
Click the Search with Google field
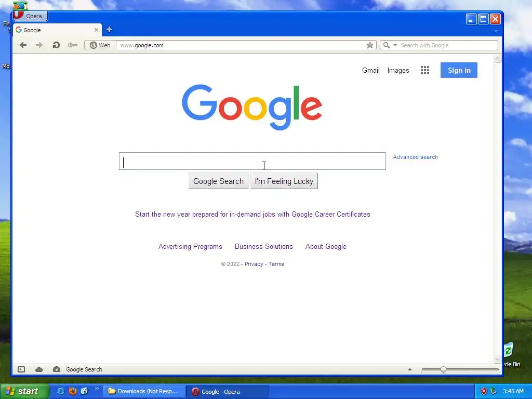click(x=448, y=45)
